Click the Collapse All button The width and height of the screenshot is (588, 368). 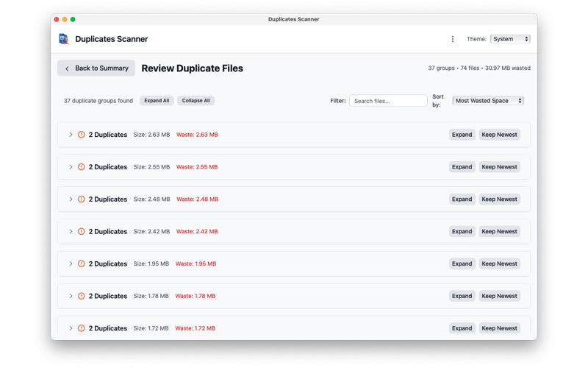click(196, 101)
